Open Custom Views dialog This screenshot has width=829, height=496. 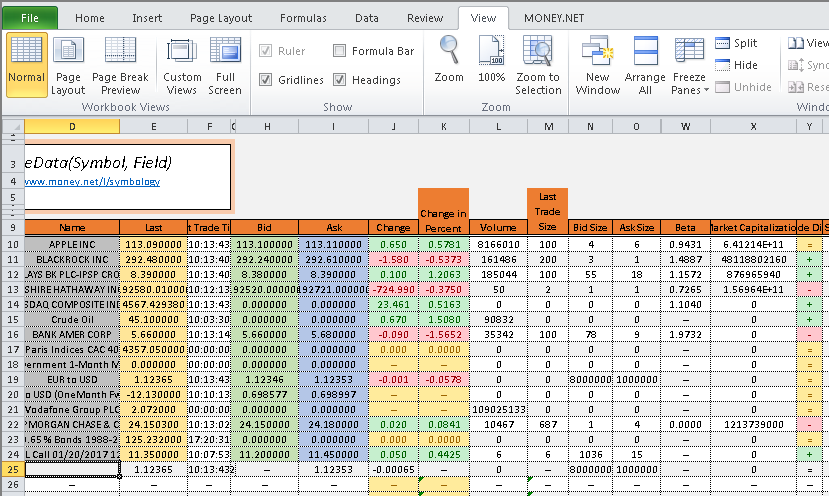click(x=182, y=66)
